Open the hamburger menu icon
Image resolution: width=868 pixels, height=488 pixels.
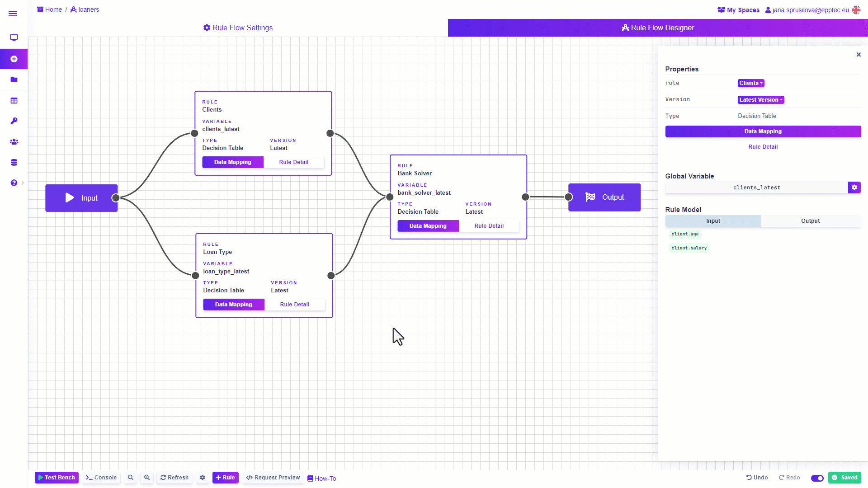(13, 14)
